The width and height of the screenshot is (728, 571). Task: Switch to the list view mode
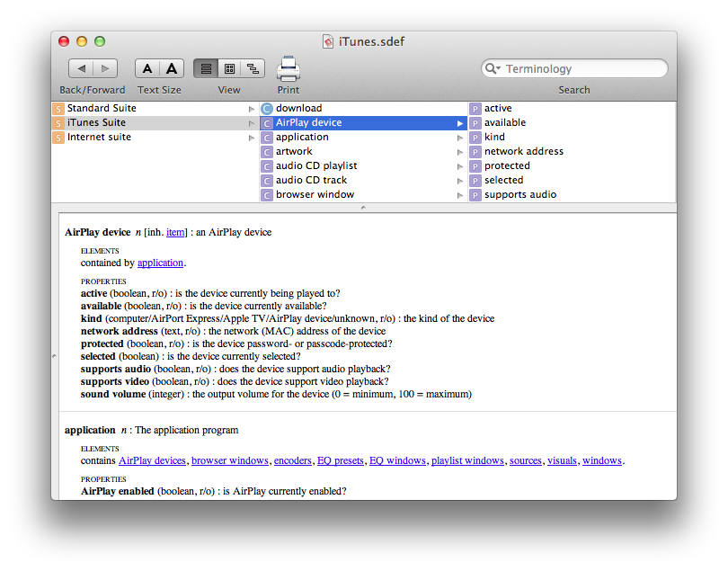[205, 67]
